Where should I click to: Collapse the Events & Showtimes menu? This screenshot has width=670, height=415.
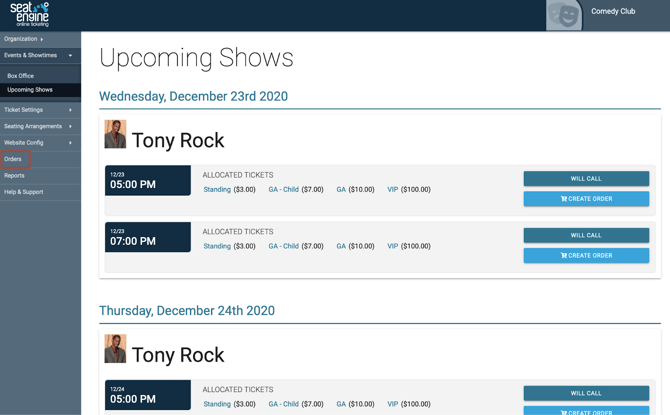pyautogui.click(x=36, y=55)
